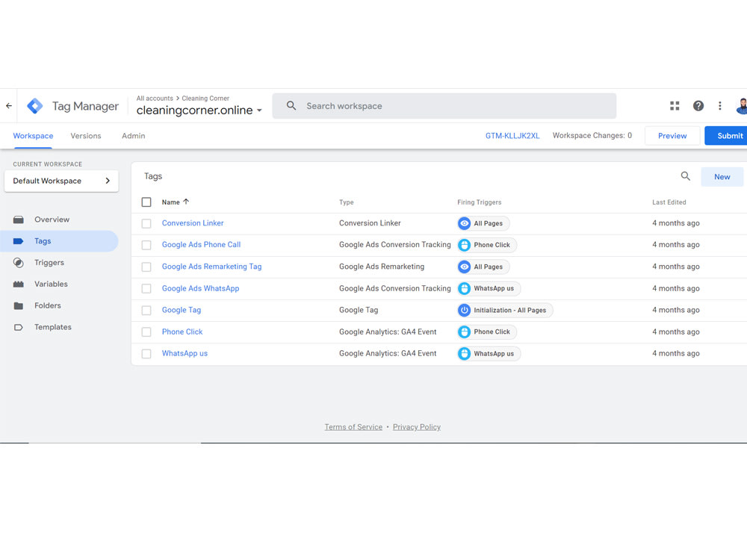Image resolution: width=747 pixels, height=560 pixels.
Task: Check the Conversion Linker row checkbox
Action: point(146,223)
